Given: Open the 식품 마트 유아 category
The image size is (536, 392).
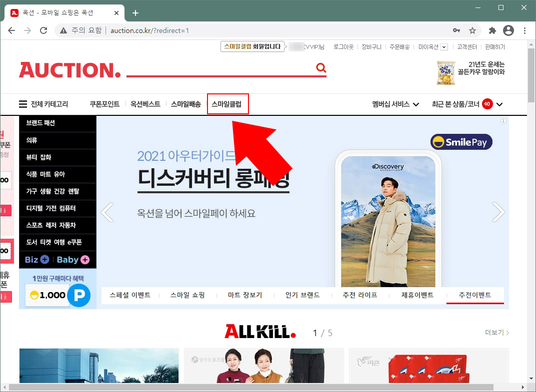Looking at the screenshot, I should (58, 174).
